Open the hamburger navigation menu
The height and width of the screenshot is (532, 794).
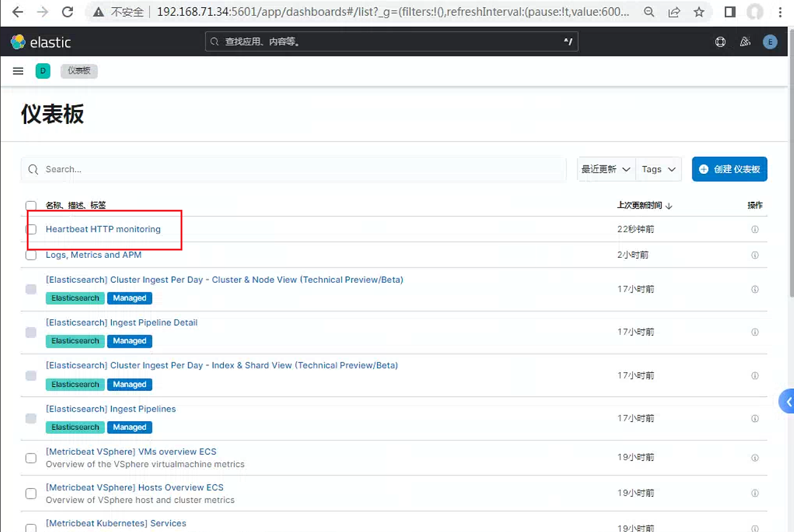coord(18,71)
